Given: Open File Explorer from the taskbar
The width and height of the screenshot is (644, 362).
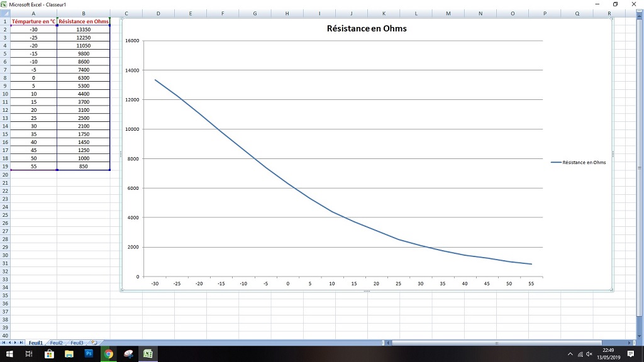Looking at the screenshot, I should (x=69, y=354).
